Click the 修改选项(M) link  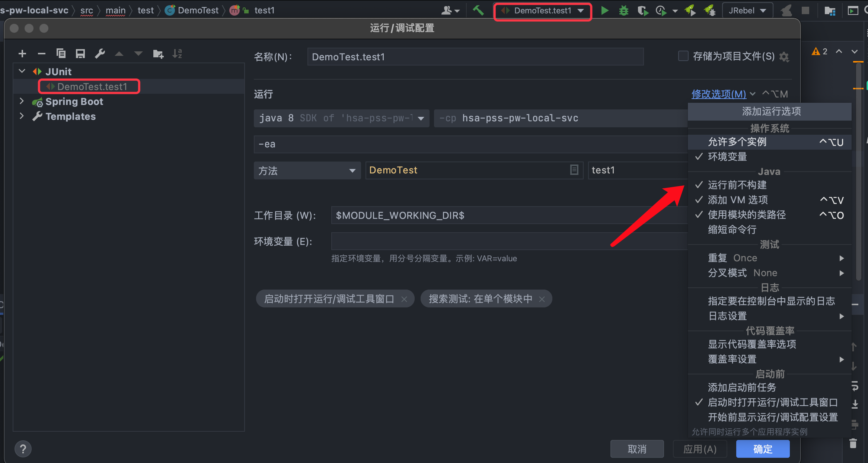coord(719,94)
